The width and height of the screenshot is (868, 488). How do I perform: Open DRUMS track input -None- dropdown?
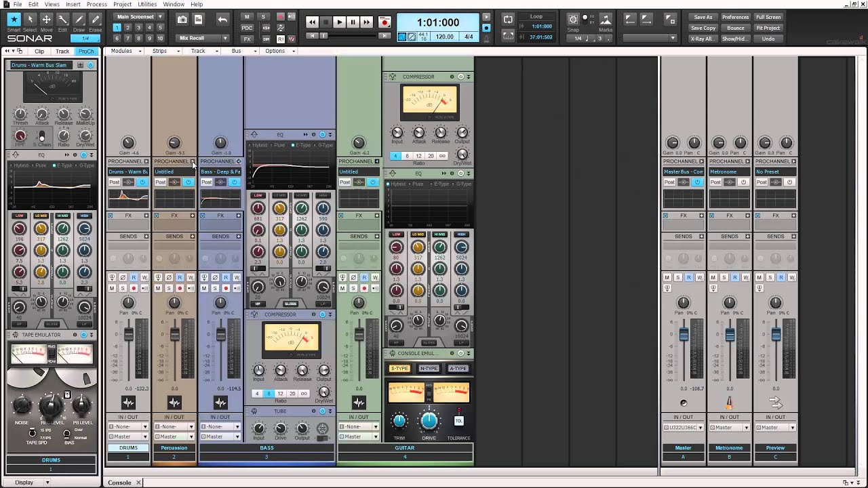(128, 427)
